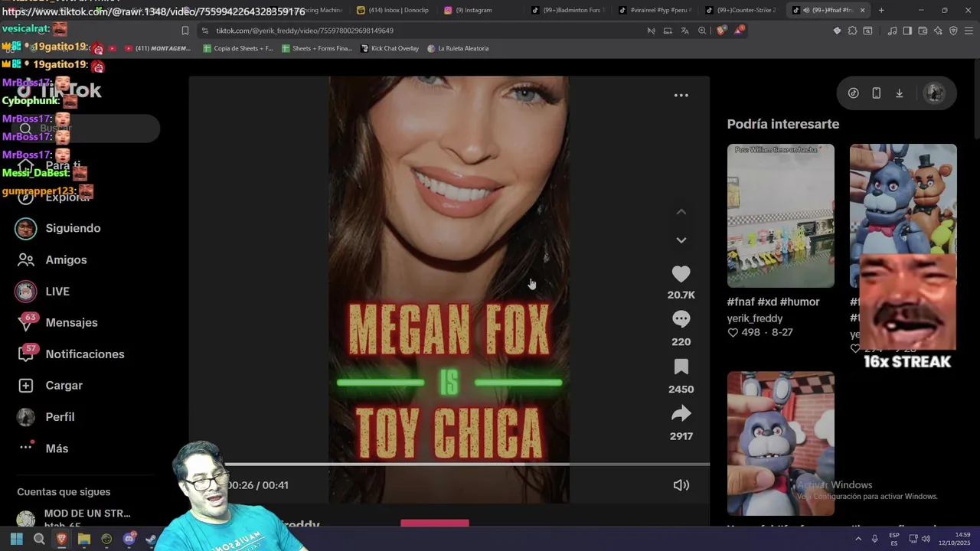The height and width of the screenshot is (551, 980).
Task: Open Brave Rewards triangle icon
Action: [739, 31]
